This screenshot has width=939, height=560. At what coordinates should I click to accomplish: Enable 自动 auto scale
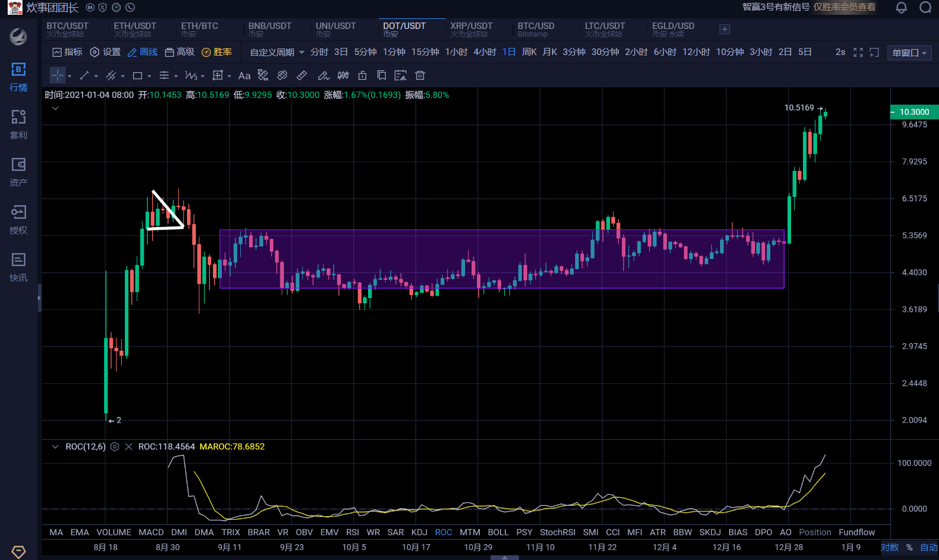pos(928,548)
